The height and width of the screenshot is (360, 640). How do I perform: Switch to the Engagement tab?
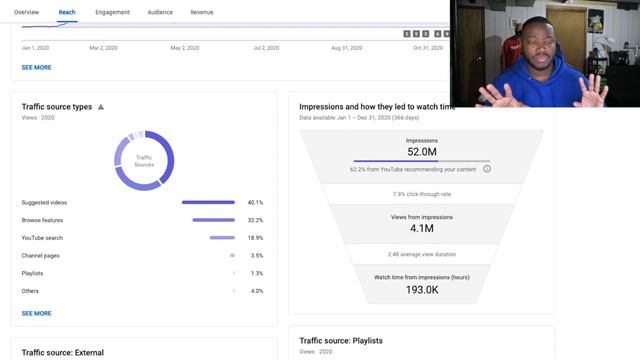pos(113,12)
